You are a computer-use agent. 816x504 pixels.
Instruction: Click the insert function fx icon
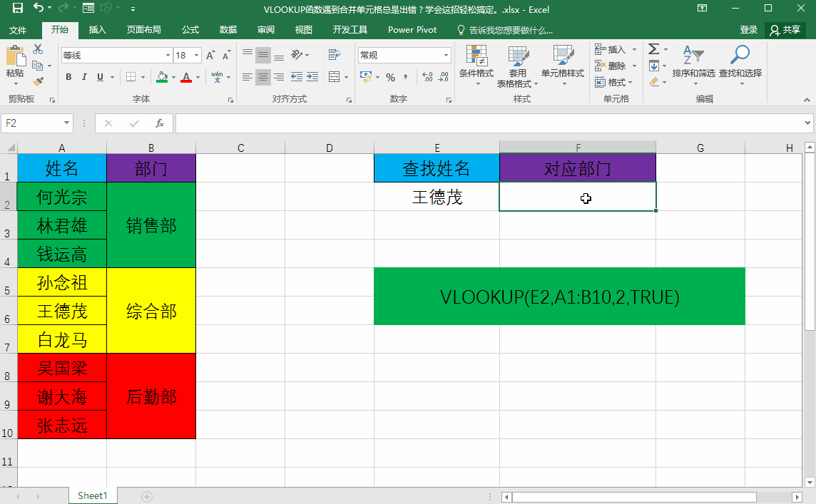pyautogui.click(x=160, y=123)
